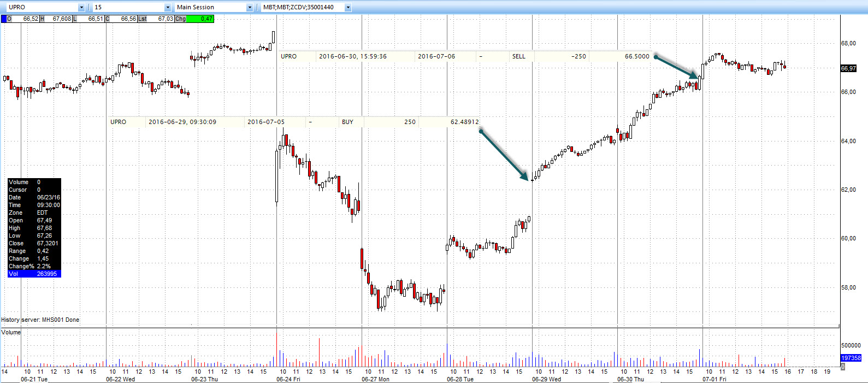Click the blue volume label 197358
The height and width of the screenshot is (383, 868).
click(851, 358)
